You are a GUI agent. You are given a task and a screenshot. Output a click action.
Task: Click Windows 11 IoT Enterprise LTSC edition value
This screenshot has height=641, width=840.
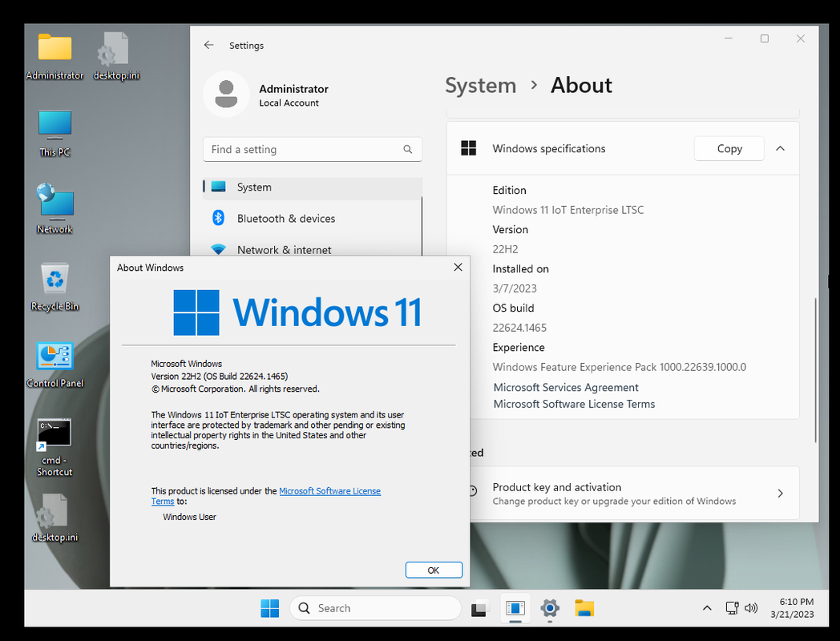[567, 210]
